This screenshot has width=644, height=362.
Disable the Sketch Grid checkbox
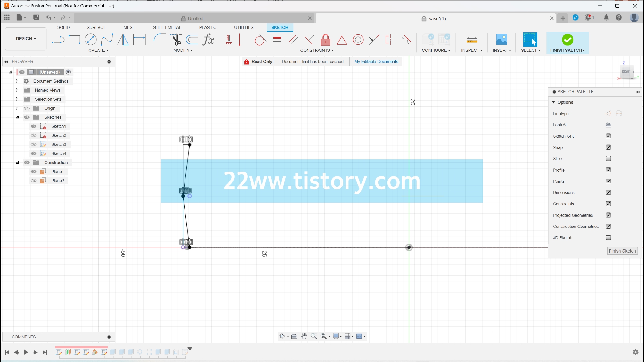608,136
